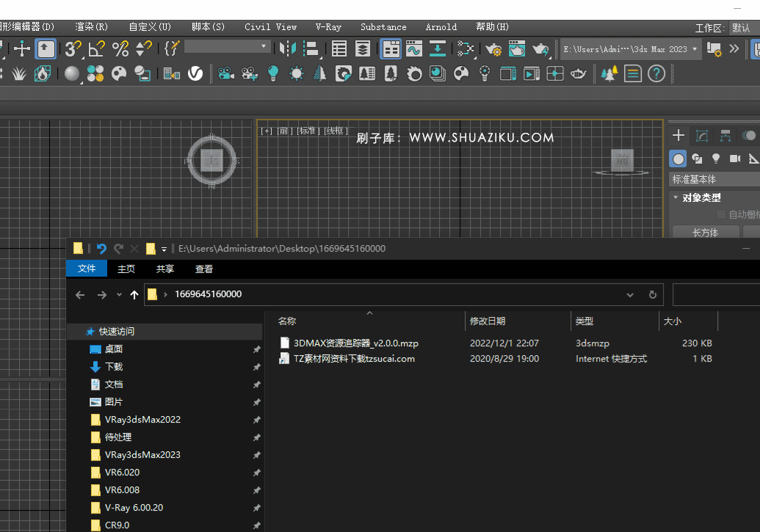Open the Modify panel tab
The width and height of the screenshot is (760, 532).
[702, 136]
